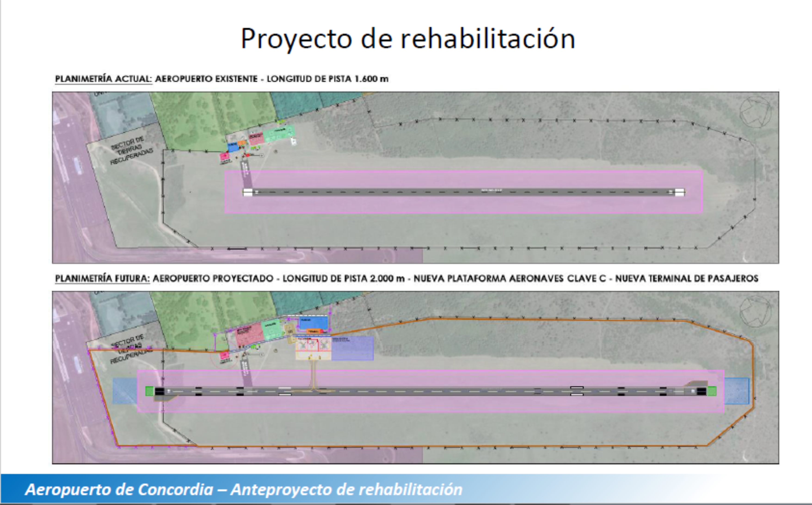Click the 'NUEVA TERMINAL DE PASAJEROS' heading text
812x505 pixels.
click(x=686, y=278)
